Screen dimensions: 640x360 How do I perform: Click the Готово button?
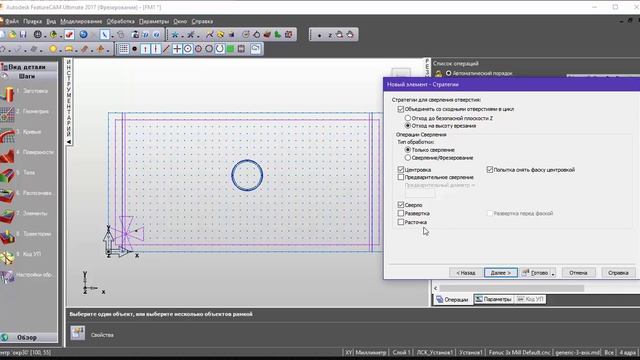click(x=535, y=273)
